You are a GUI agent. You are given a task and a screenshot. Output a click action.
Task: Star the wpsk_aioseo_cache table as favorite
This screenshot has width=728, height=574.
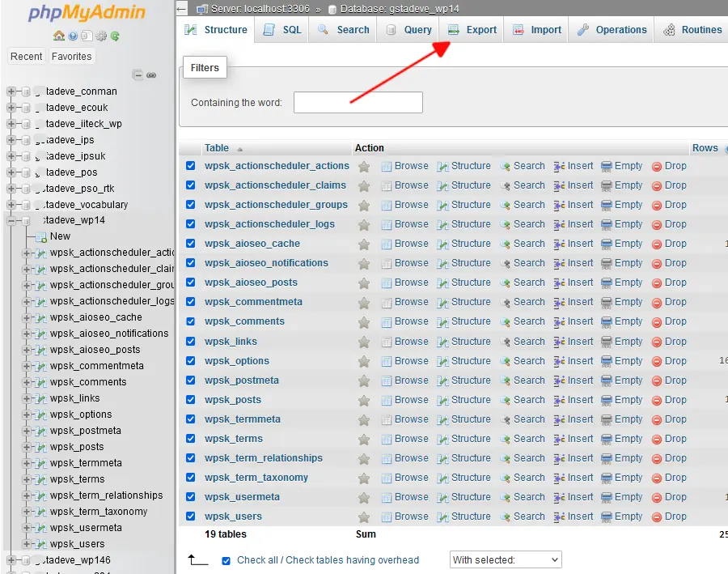tap(364, 244)
